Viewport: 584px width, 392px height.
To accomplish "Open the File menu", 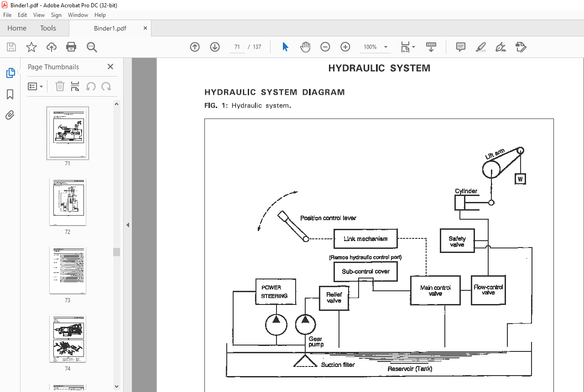I will pyautogui.click(x=7, y=15).
